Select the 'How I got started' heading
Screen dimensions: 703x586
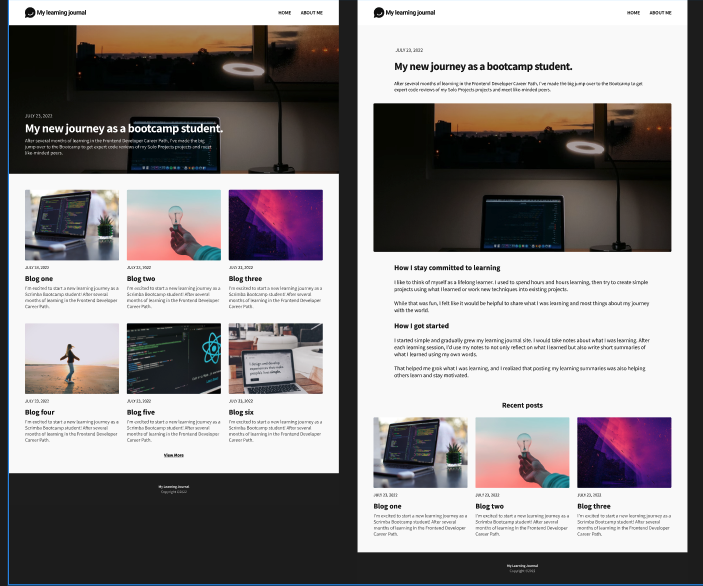(421, 326)
